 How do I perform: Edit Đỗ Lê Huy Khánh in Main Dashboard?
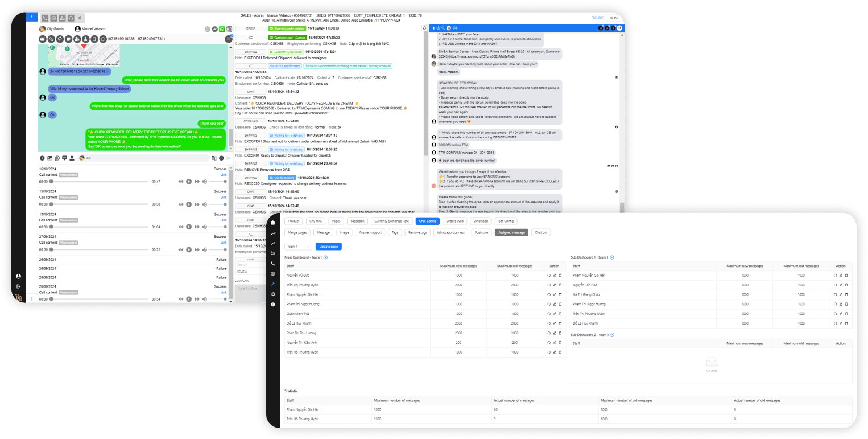555,323
